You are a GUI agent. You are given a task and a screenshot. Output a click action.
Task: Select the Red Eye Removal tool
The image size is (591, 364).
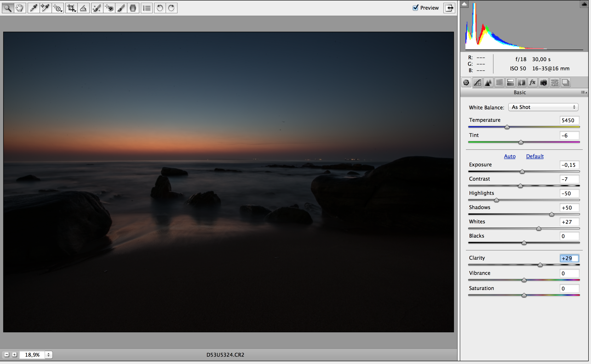point(109,8)
